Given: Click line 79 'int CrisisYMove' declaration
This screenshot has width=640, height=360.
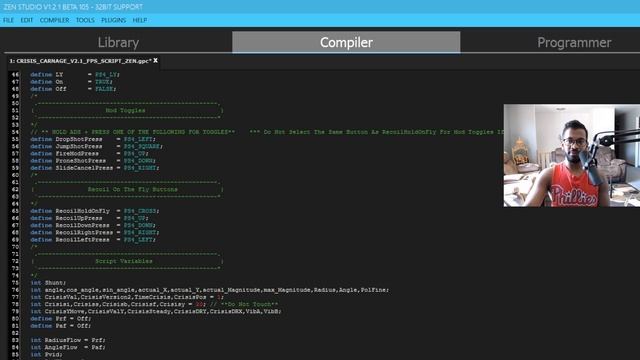Looking at the screenshot, I should pyautogui.click(x=156, y=311).
